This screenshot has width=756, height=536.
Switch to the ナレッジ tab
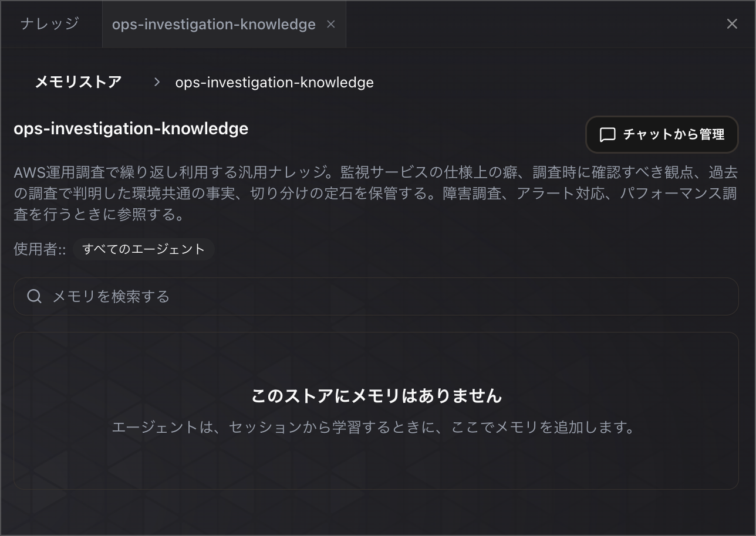click(x=50, y=24)
